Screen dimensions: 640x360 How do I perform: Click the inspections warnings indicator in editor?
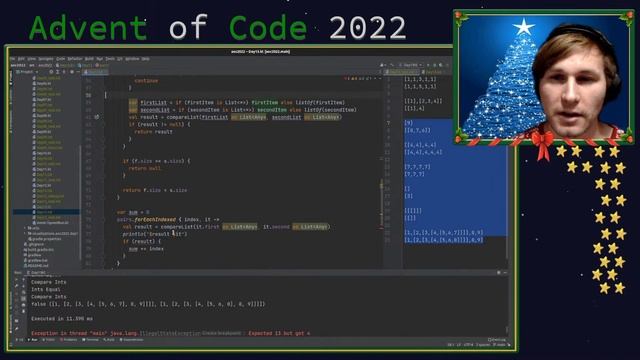point(359,78)
